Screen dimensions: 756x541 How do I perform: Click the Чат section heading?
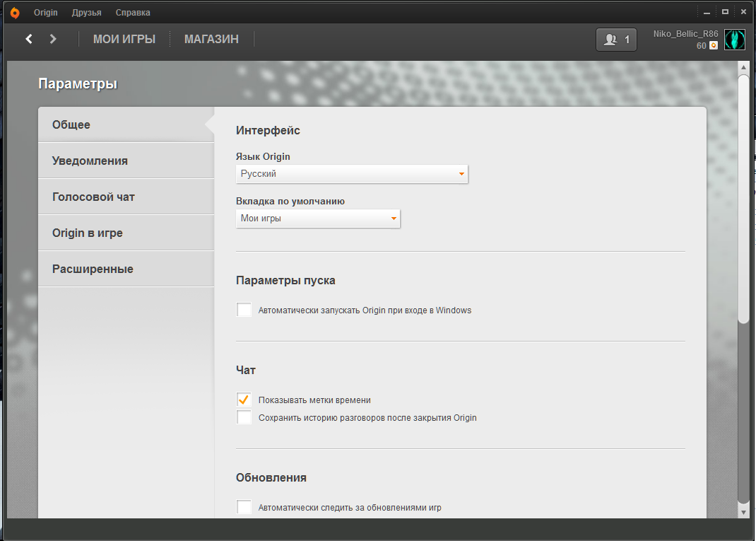click(x=246, y=370)
